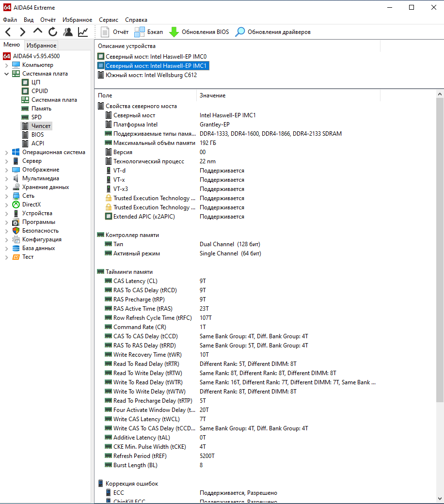Click the Память memory module icon

click(x=25, y=109)
